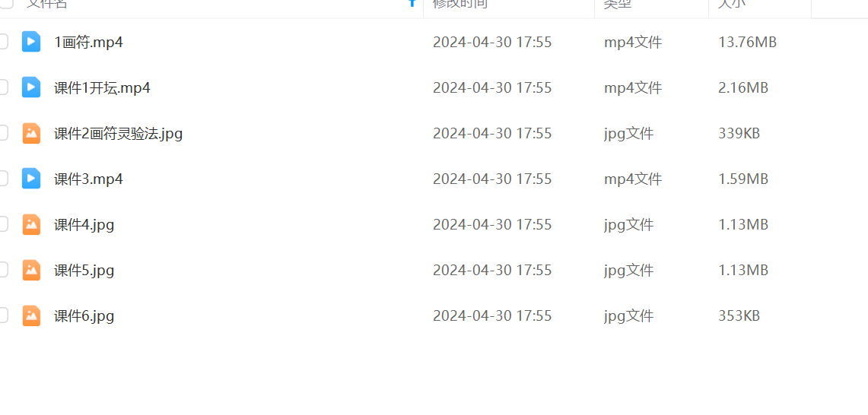Sort by the 类型 column header
The height and width of the screenshot is (415, 868).
[x=618, y=3]
